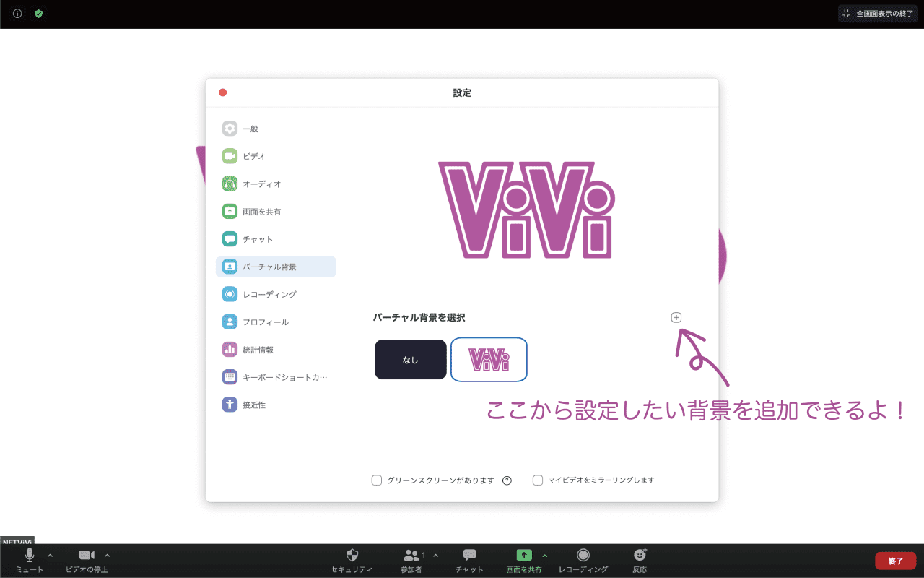Viewport: 924px width, 578px height.
Task: Open the キーボードショートカット settings section
Action: 276,377
